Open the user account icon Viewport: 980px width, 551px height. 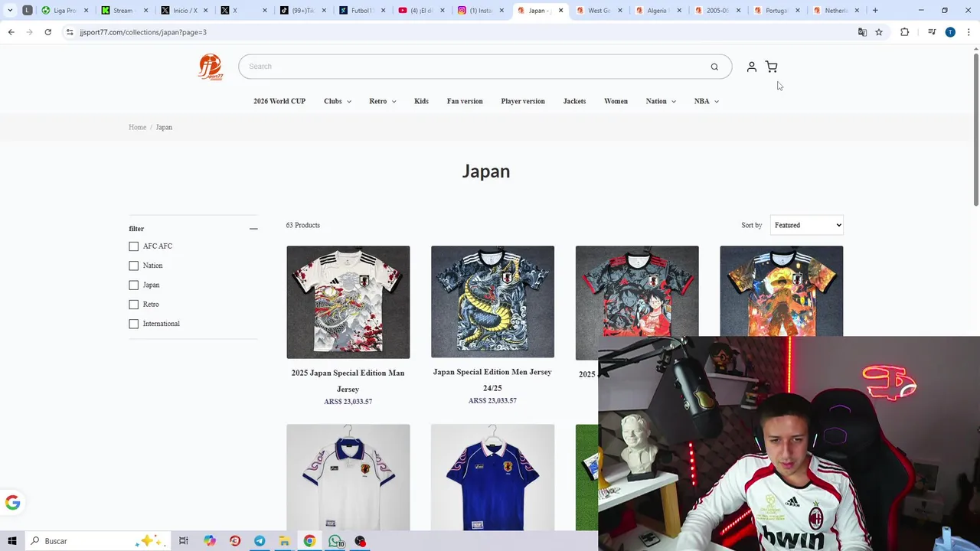(752, 67)
